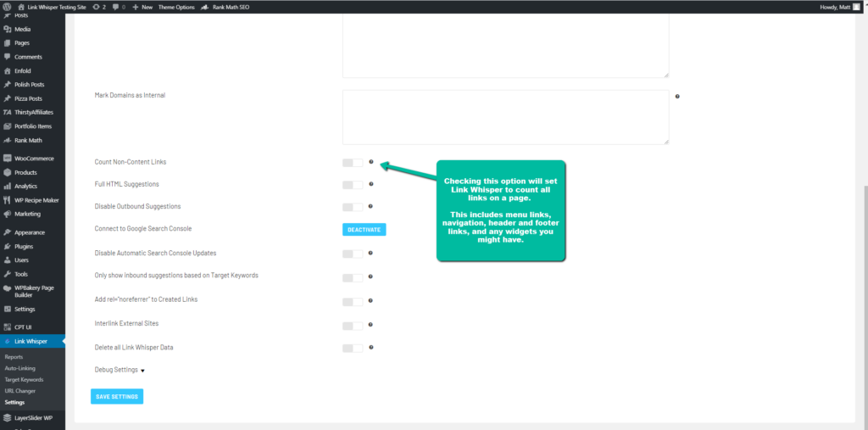The image size is (868, 430).
Task: Click the Pizza Posts pin icon
Action: coord(7,98)
